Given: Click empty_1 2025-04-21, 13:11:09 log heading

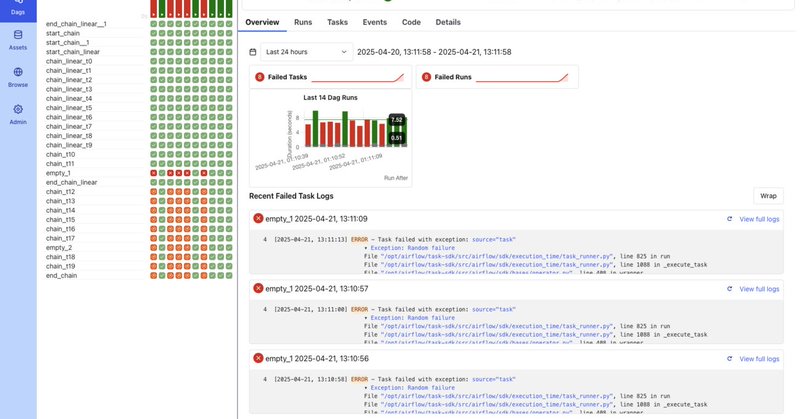Looking at the screenshot, I should 316,218.
